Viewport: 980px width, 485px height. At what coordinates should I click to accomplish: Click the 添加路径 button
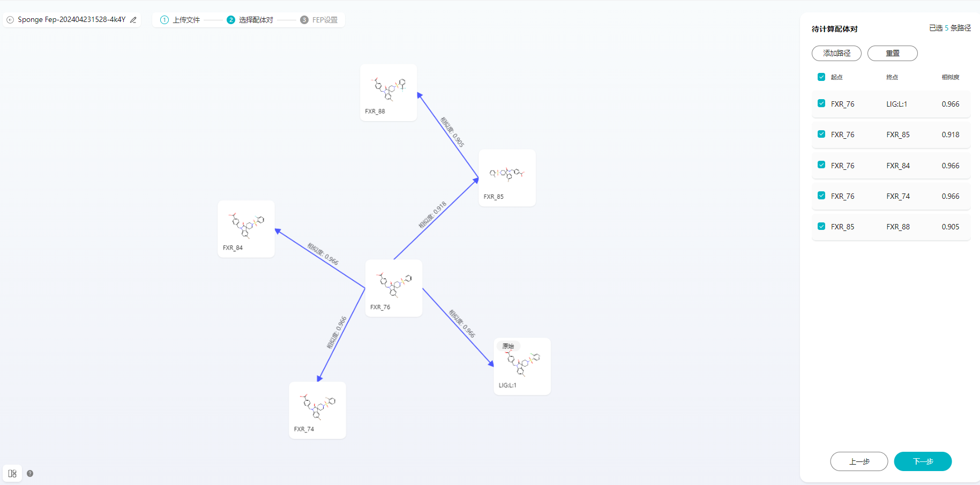(x=836, y=53)
